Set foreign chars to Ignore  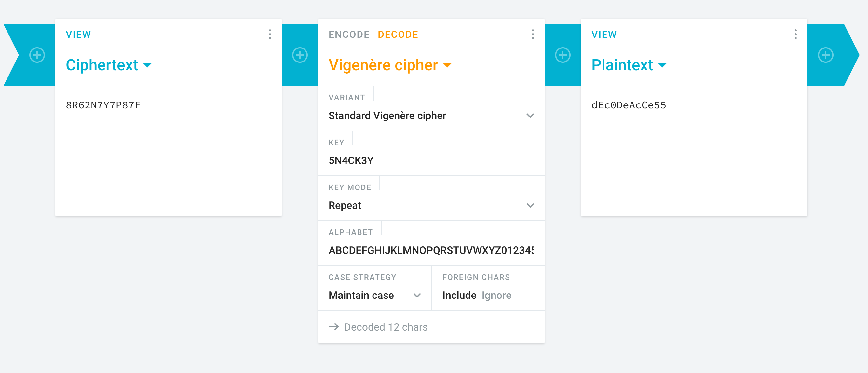[496, 295]
